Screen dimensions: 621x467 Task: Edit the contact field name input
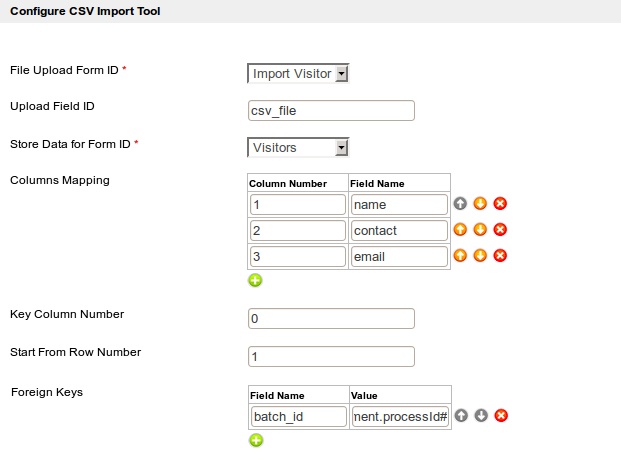399,230
